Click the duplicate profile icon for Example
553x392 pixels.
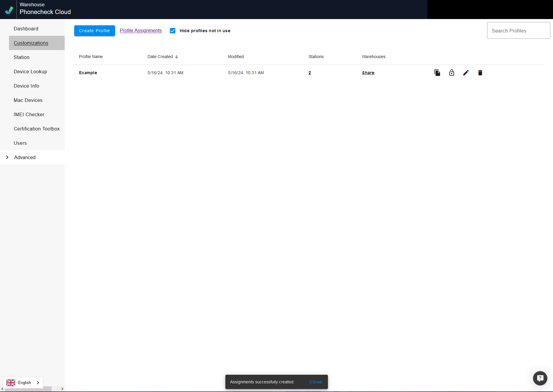click(437, 73)
